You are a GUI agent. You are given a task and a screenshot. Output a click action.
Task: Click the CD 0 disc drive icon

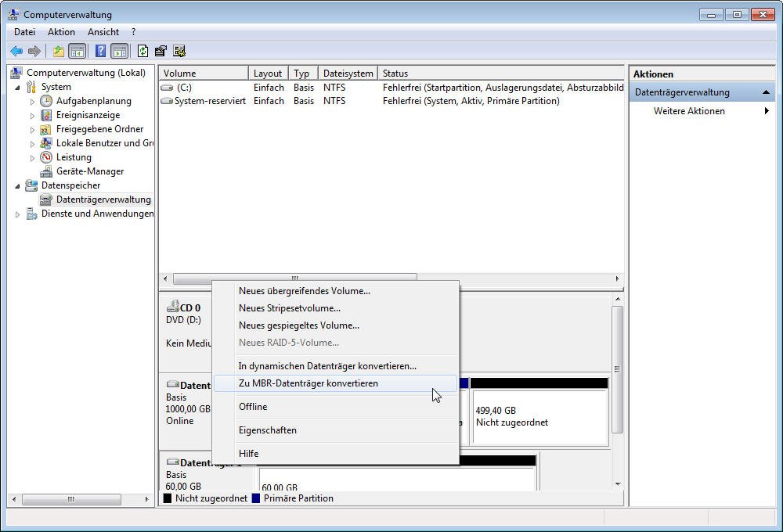pos(173,306)
